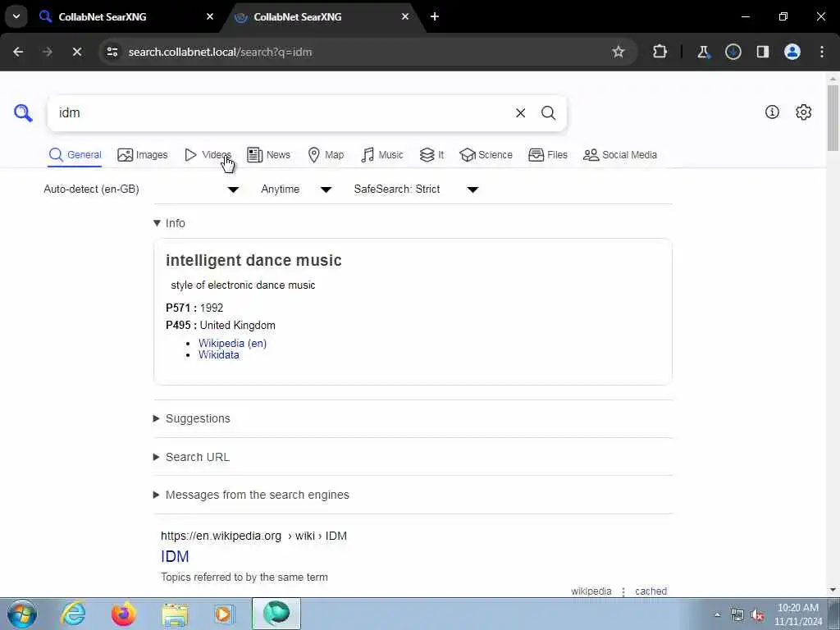
Task: Click the SearXNG magnifier logo
Action: tap(23, 113)
